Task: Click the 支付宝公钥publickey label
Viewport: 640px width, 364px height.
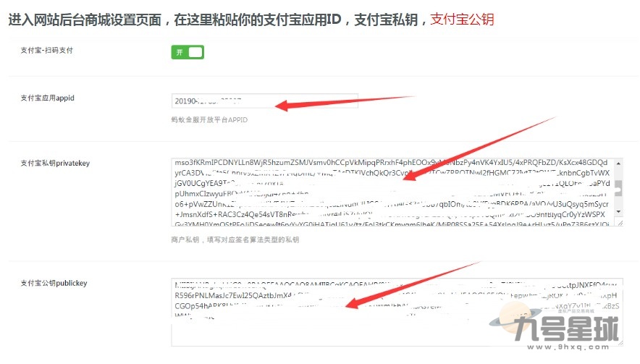Action: 54,283
